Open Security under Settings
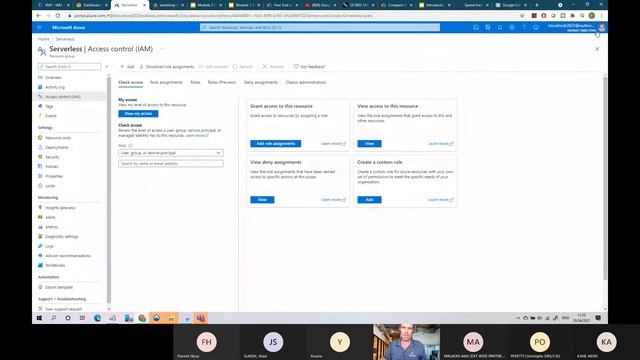This screenshot has width=640, height=360. pyautogui.click(x=52, y=157)
